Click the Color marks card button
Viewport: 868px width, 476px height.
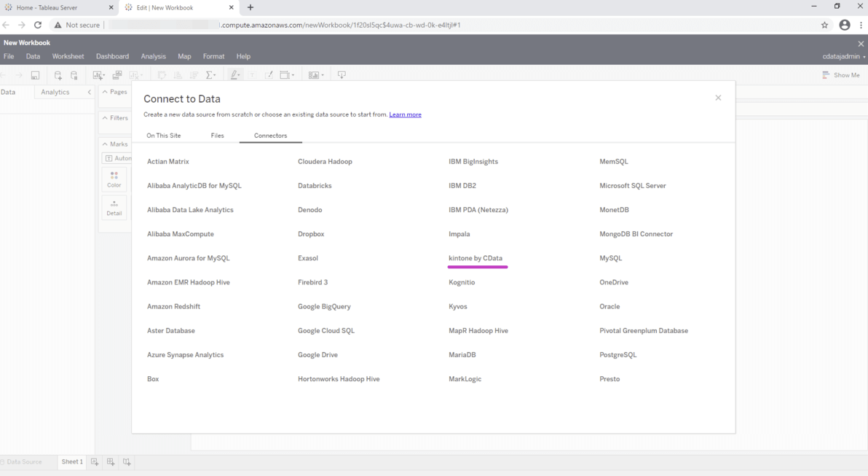[114, 179]
